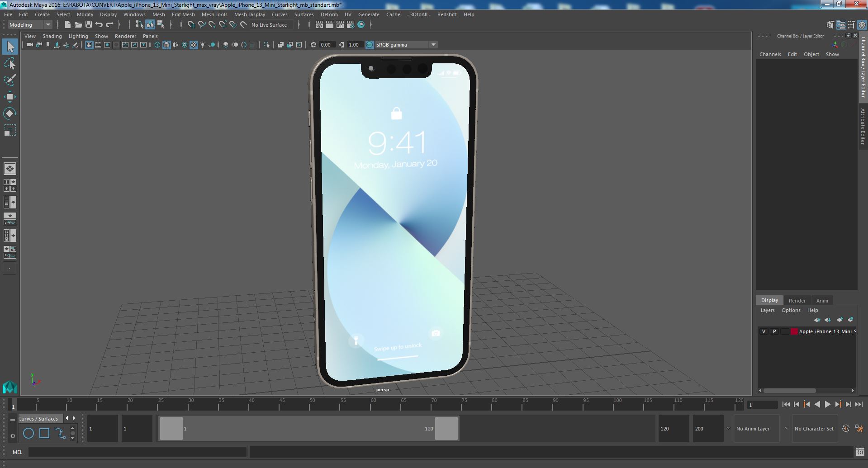
Task: Open the Redshift menu
Action: coord(447,14)
